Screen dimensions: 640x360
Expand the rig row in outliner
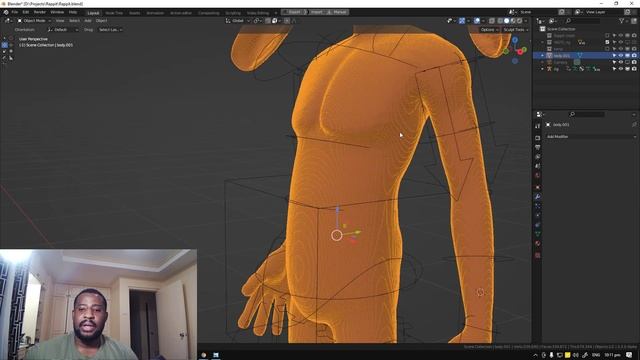(x=542, y=69)
